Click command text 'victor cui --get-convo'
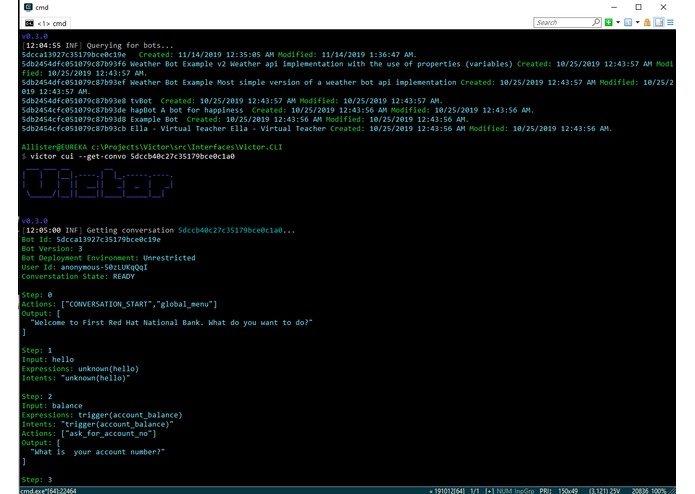This screenshot has height=494, width=695. pyautogui.click(x=78, y=156)
